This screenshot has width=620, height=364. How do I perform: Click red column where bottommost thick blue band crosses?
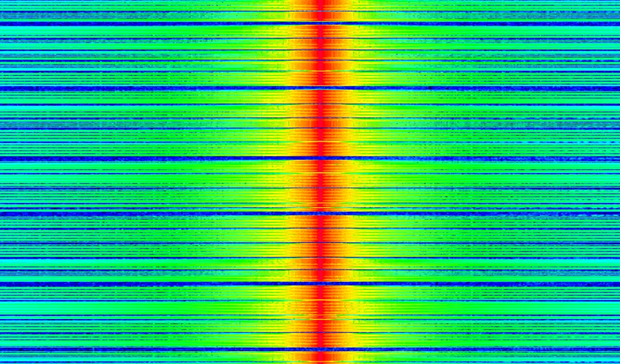click(x=320, y=349)
